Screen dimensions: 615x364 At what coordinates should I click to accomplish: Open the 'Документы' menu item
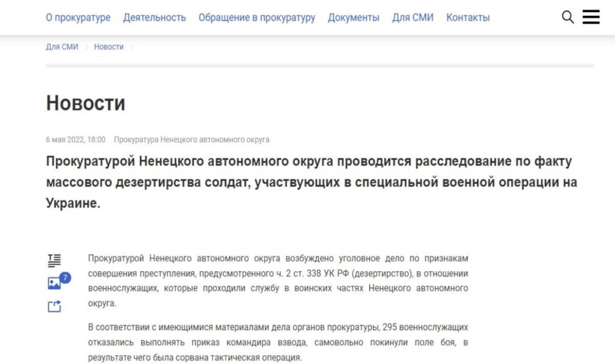(354, 17)
